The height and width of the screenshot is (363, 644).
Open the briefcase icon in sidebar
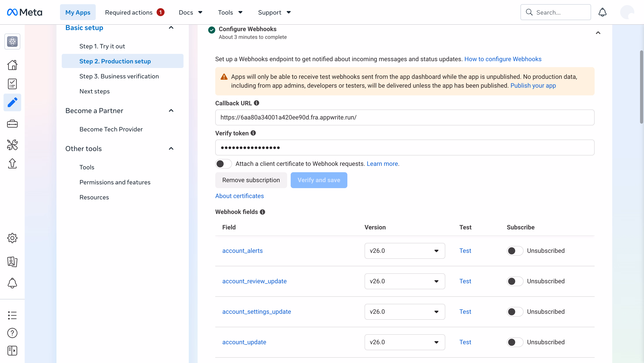click(x=12, y=124)
